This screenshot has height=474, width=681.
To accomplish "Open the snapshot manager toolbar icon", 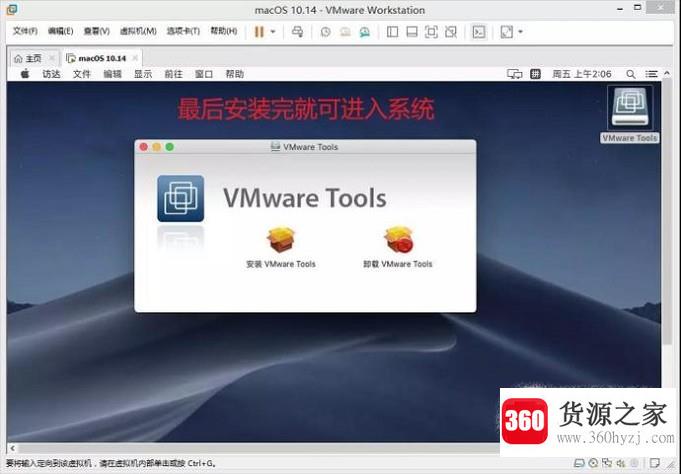I will (365, 32).
